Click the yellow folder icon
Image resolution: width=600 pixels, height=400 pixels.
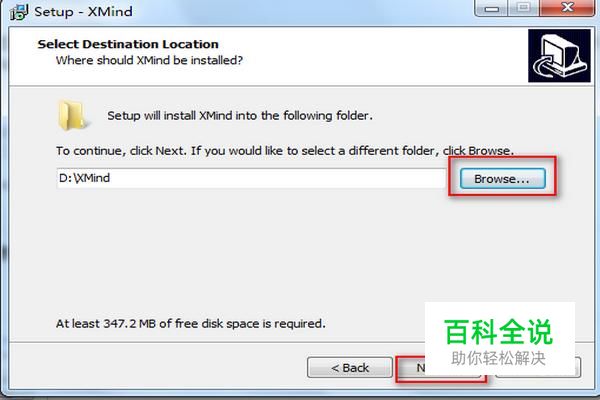pos(71,115)
